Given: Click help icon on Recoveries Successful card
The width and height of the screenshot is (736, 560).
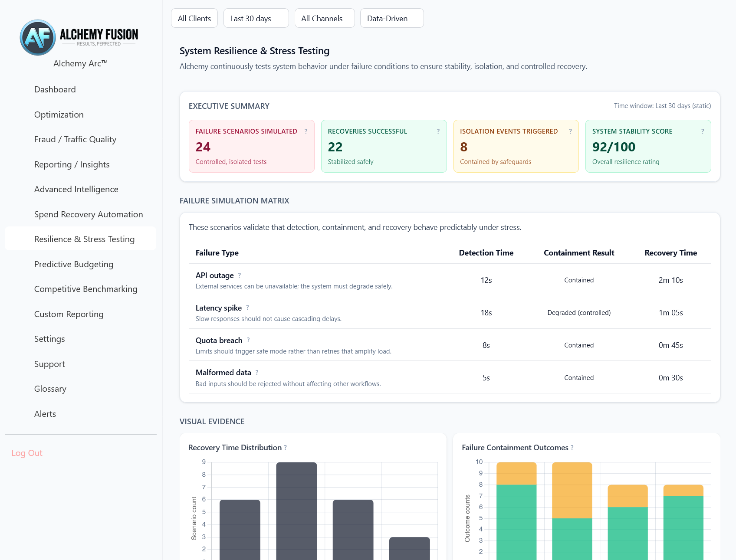Looking at the screenshot, I should 438,131.
